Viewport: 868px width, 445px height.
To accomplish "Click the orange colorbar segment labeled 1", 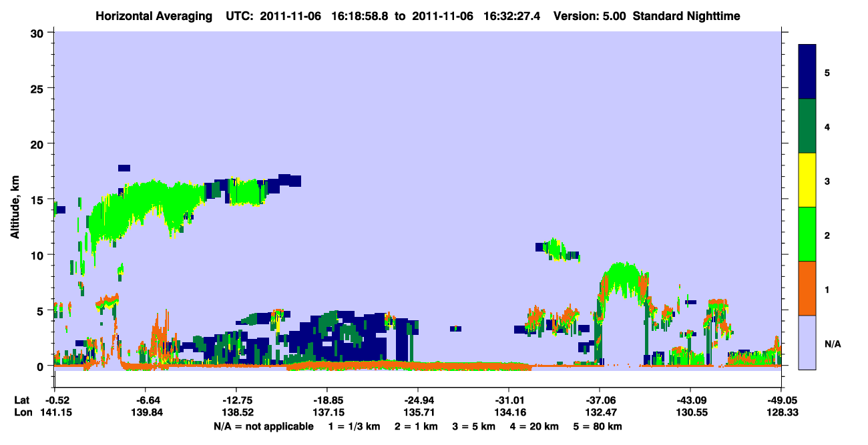I will click(x=807, y=288).
